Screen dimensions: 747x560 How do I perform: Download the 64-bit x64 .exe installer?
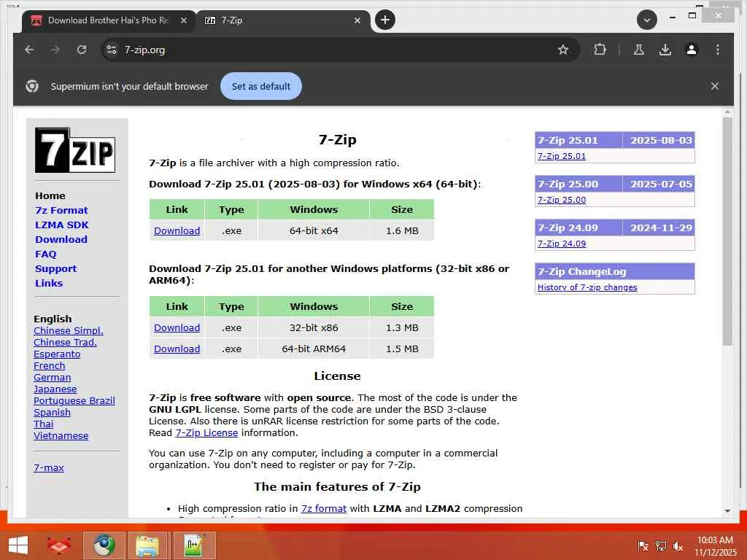click(x=177, y=230)
